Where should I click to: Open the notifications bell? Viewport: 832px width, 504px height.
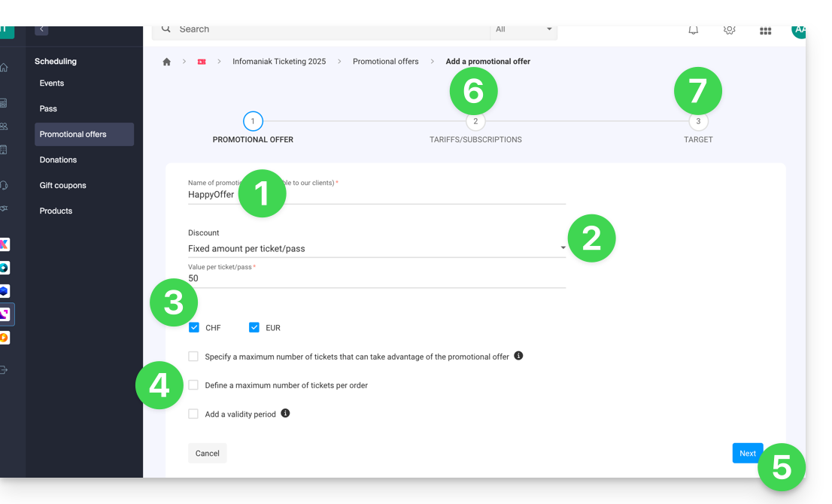[x=693, y=30]
